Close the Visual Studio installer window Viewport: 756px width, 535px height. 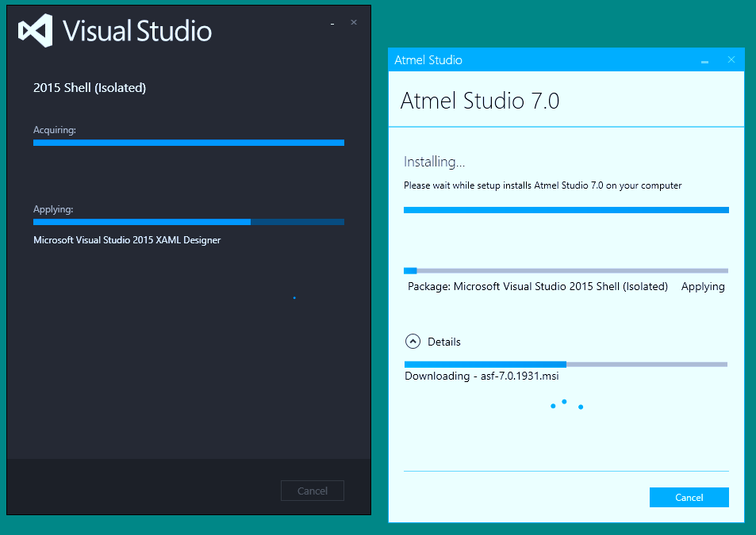(354, 23)
